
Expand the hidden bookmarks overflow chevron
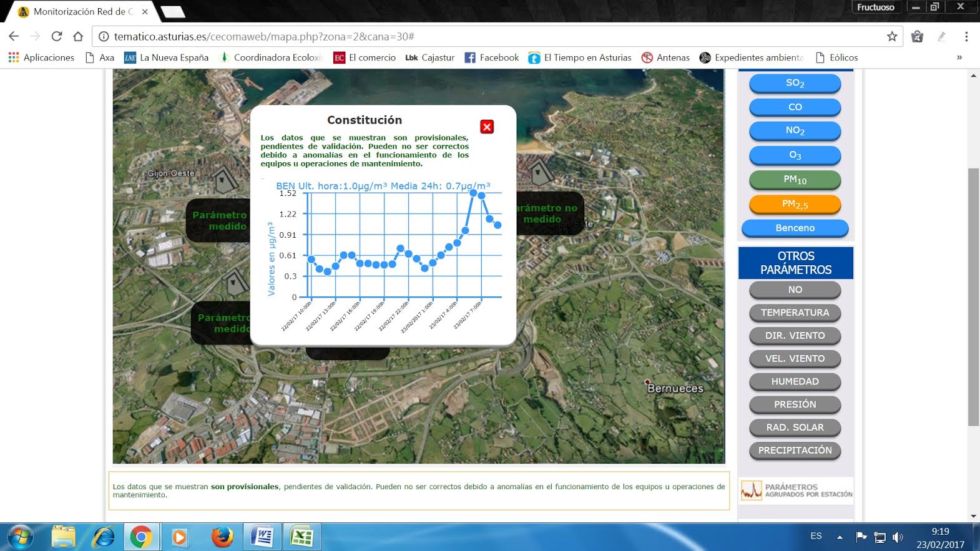click(x=959, y=57)
